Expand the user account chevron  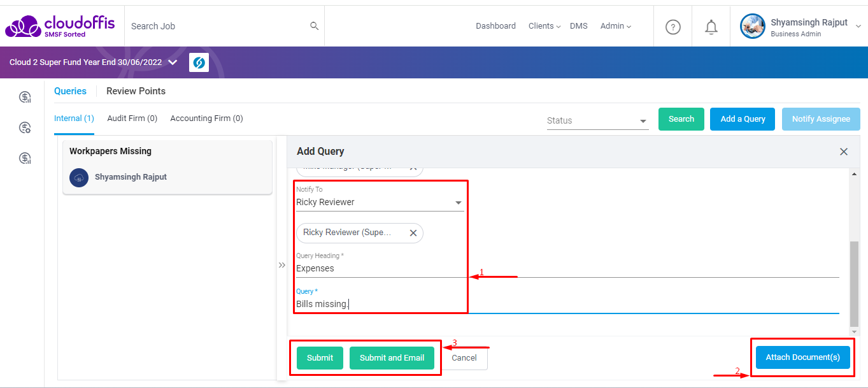point(858,27)
